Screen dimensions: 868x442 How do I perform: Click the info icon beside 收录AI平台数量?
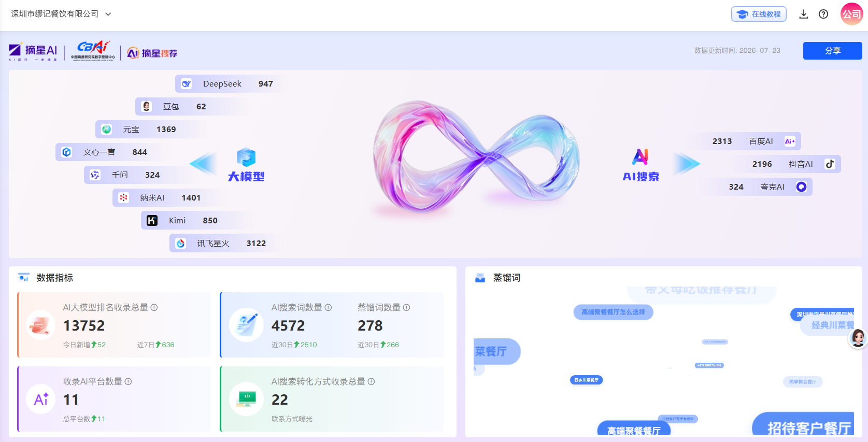click(x=128, y=381)
